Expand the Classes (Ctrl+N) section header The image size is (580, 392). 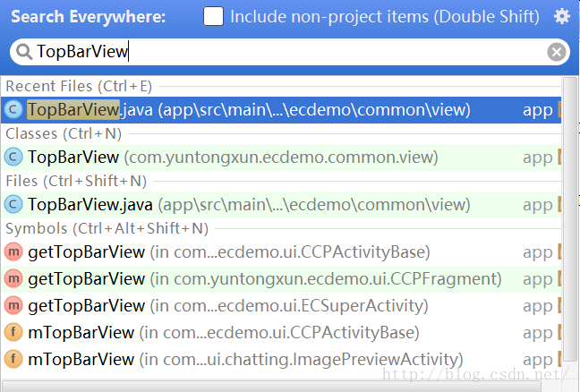(x=64, y=133)
